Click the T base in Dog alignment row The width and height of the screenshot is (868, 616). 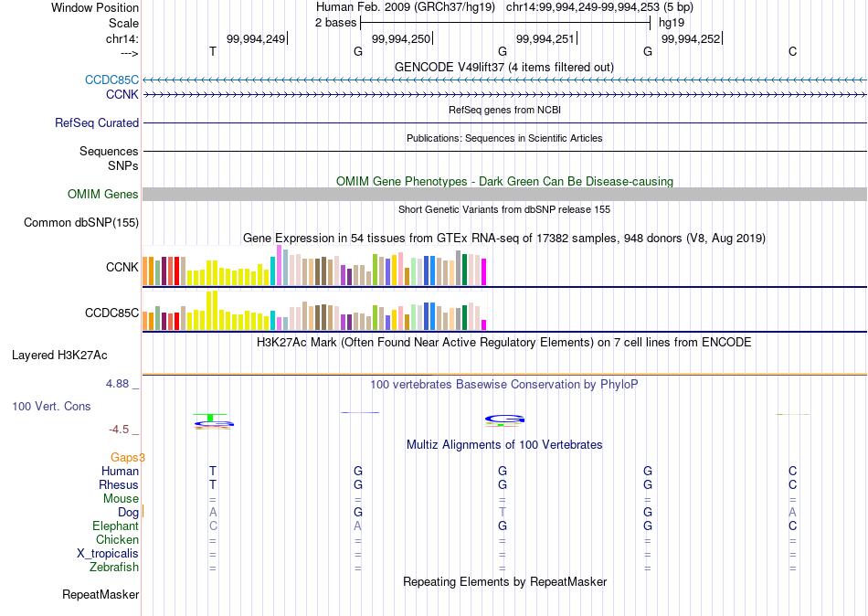(503, 513)
